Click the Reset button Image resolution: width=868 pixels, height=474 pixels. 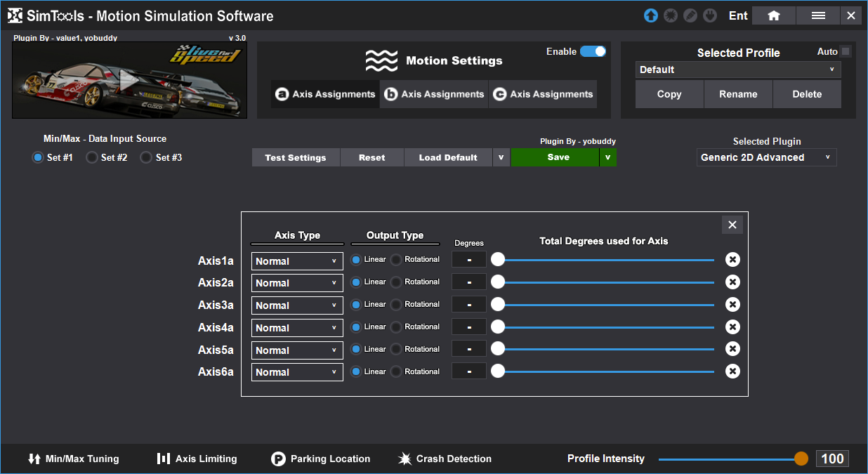coord(372,157)
